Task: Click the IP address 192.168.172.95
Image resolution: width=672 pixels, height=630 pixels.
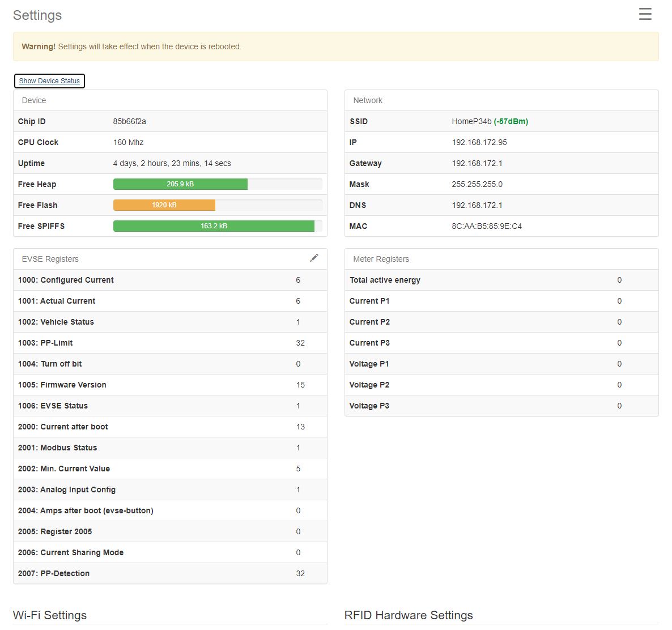Action: 479,142
